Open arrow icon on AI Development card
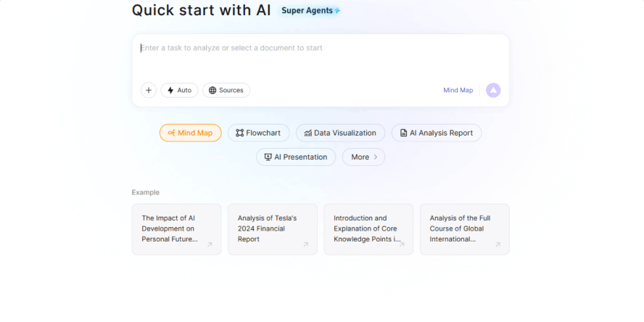644x322 pixels. click(210, 244)
